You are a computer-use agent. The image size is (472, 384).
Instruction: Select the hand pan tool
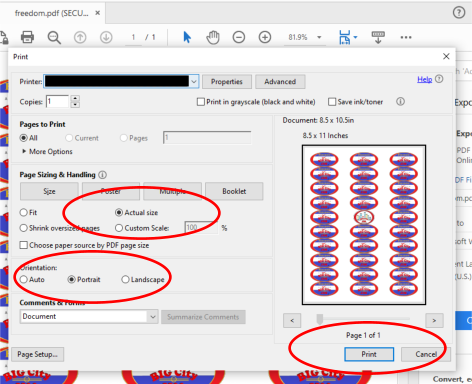(x=213, y=37)
